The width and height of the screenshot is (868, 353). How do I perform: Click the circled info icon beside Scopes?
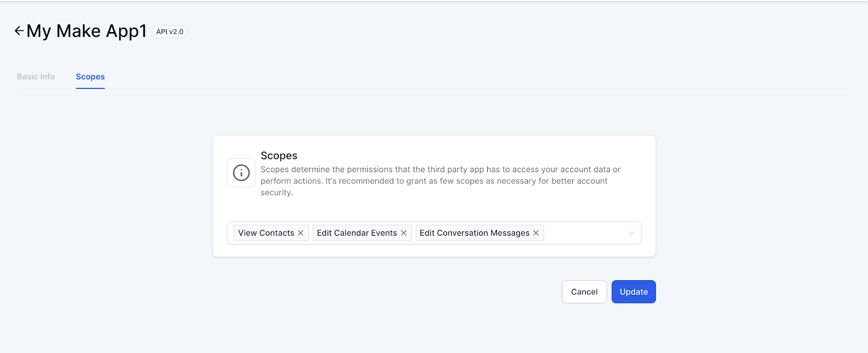click(x=241, y=173)
